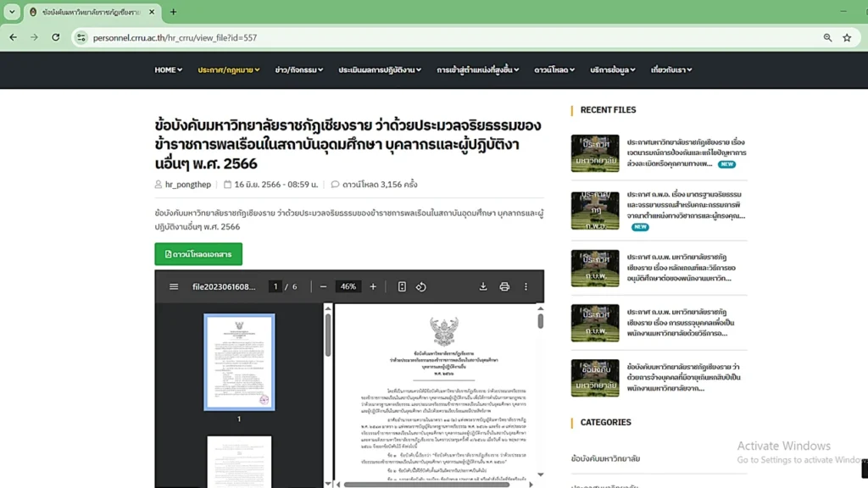Open recent file ประกาศ ก.พ.อ. มาตรฐานจริยธรรม
The height and width of the screenshot is (488, 868).
(x=686, y=205)
